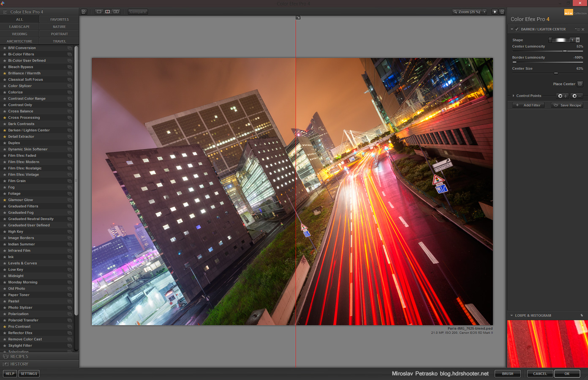This screenshot has height=380, width=588.
Task: Open presets icon for Glamour Glow
Action: 70,200
